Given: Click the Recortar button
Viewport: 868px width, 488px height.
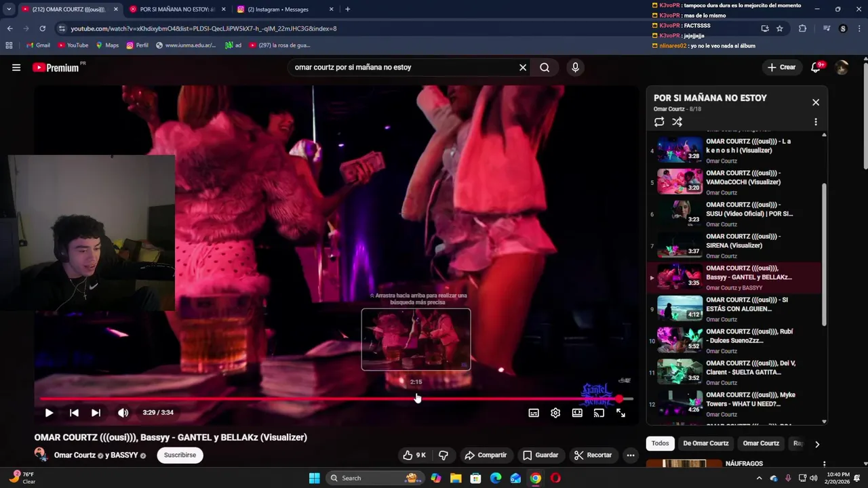Looking at the screenshot, I should point(593,455).
